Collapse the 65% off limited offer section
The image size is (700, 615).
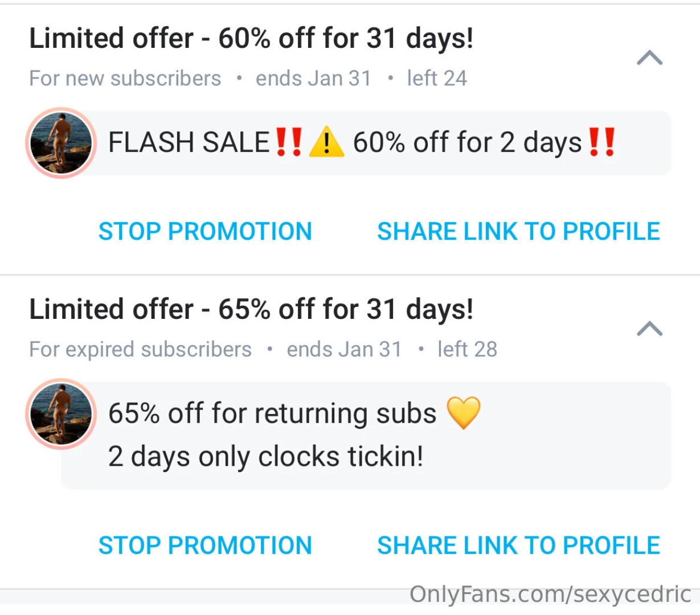[x=649, y=329]
